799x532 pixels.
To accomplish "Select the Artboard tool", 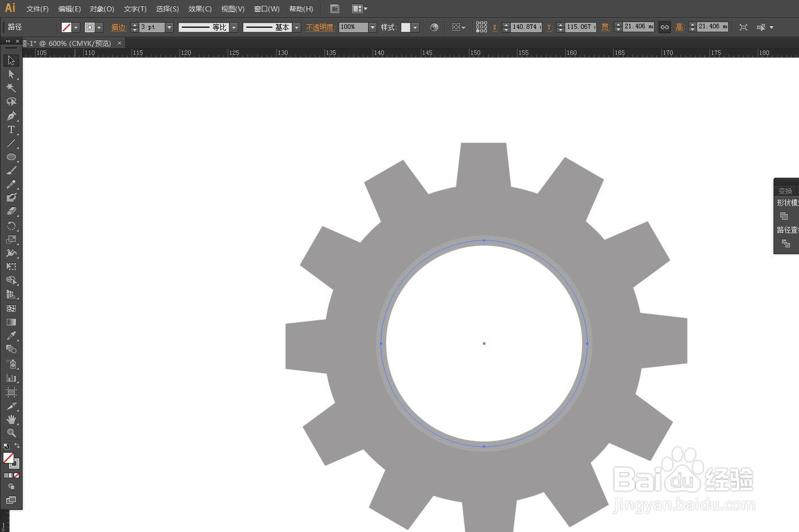I will (11, 392).
